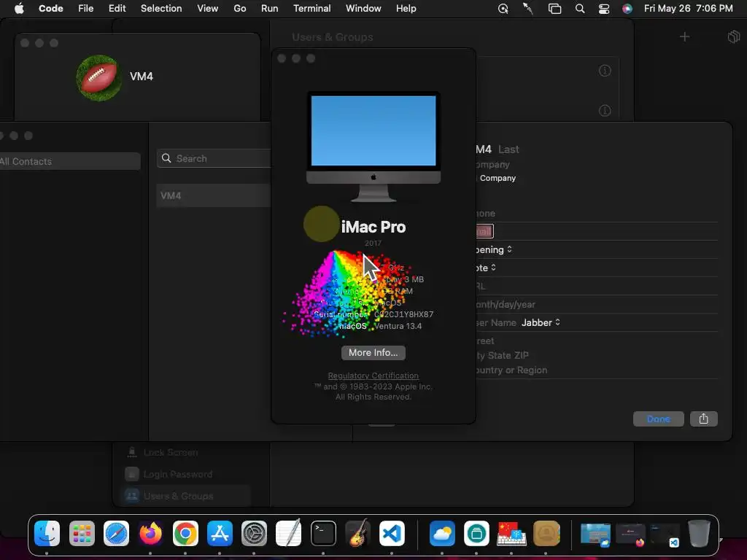The image size is (747, 560).
Task: Open the Code application menu
Action: [51, 9]
